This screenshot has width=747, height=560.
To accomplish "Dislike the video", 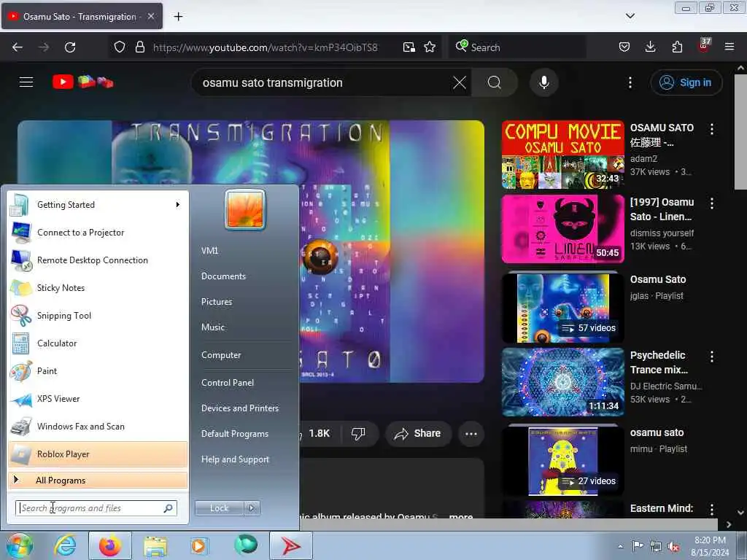I will [358, 433].
